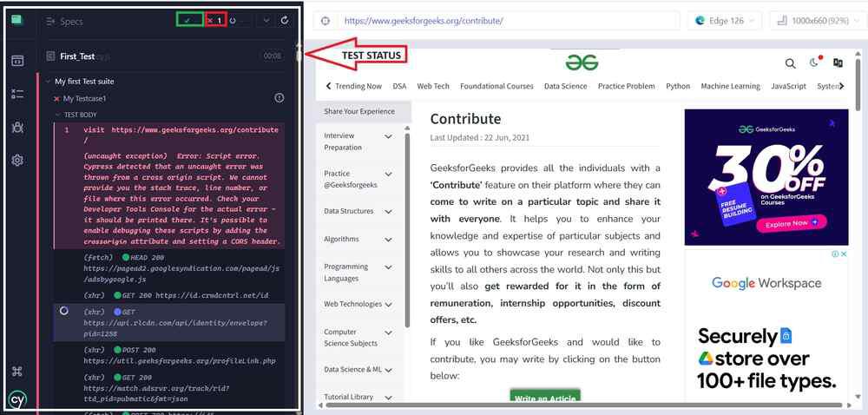Expand the Computer Science Subjects section
Viewport: 868px width, 415px height.
pyautogui.click(x=388, y=333)
